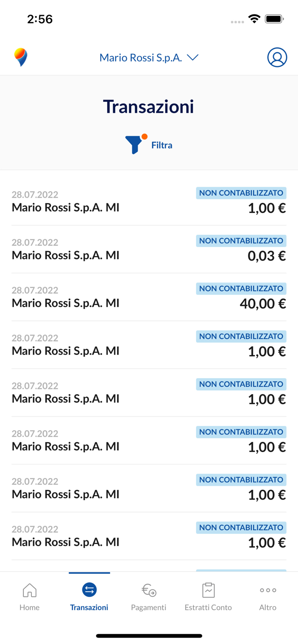The image size is (298, 644).
Task: Click the Transazioni arrows icon
Action: 89,590
